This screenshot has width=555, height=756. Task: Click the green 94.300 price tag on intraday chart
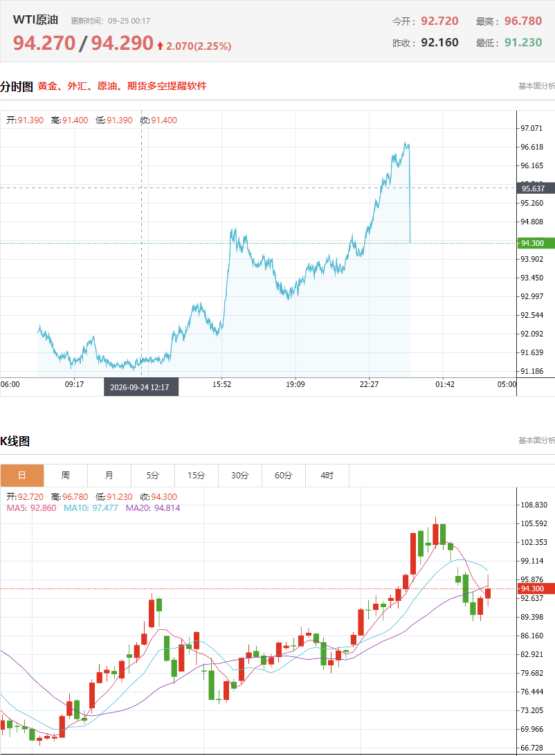[x=536, y=243]
